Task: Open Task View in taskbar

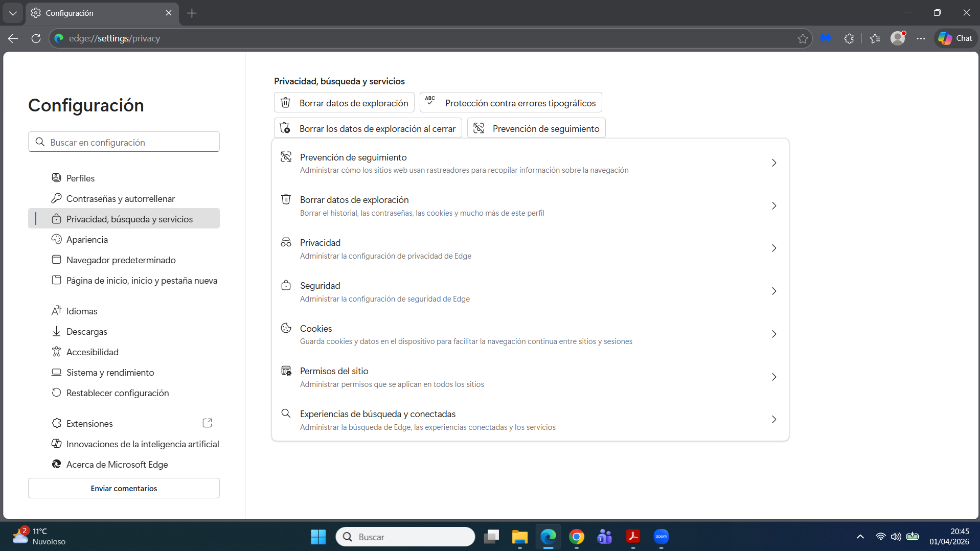Action: (x=491, y=537)
